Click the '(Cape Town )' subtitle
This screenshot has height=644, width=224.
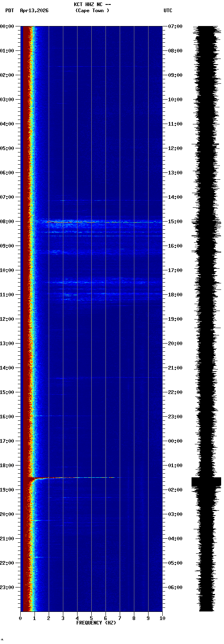coord(92,11)
